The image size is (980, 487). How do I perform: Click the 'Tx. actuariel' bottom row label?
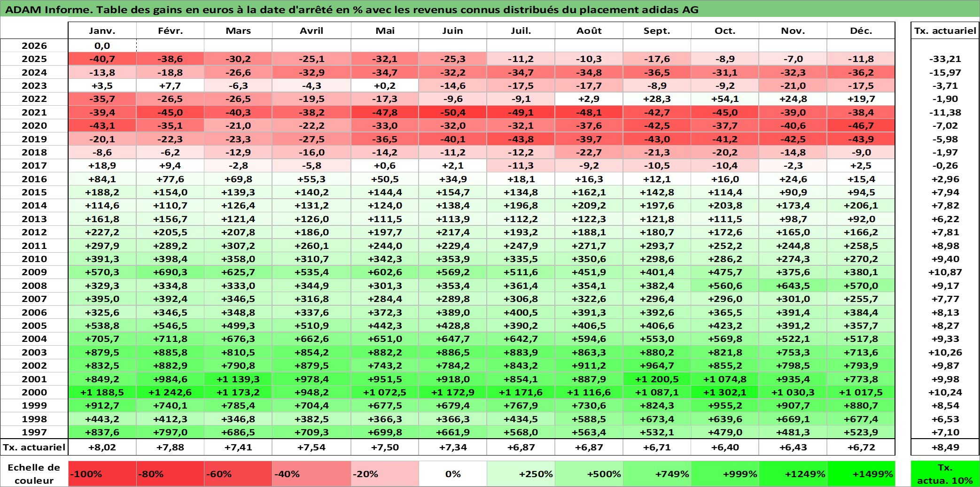pyautogui.click(x=34, y=447)
